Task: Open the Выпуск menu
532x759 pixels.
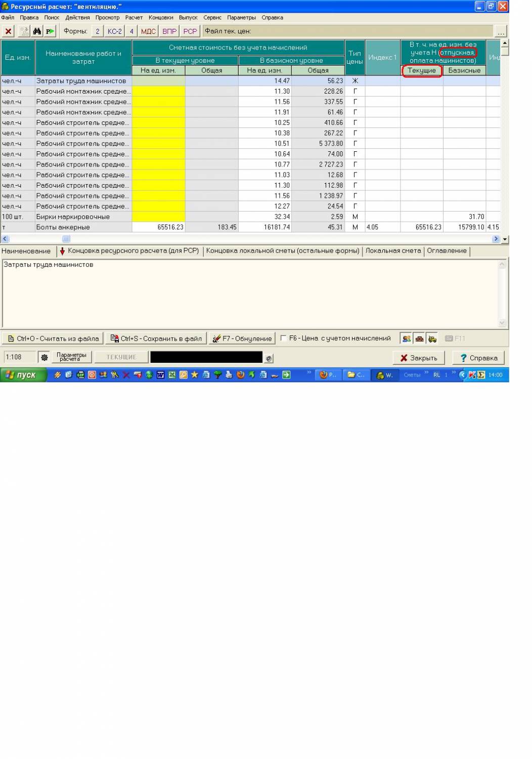Action: (x=188, y=17)
